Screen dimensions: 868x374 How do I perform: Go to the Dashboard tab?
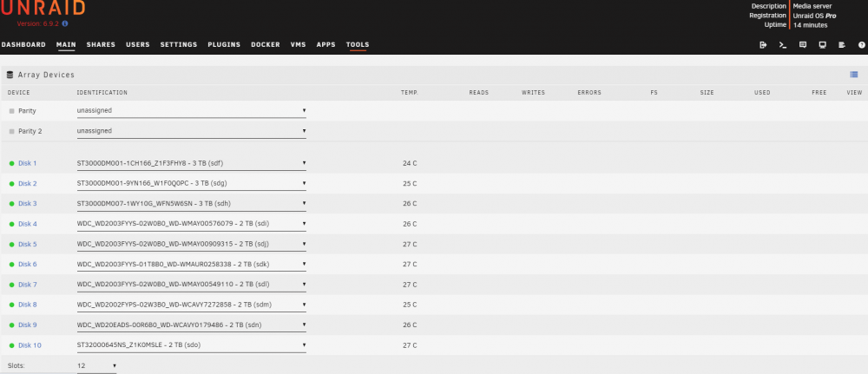(23, 45)
